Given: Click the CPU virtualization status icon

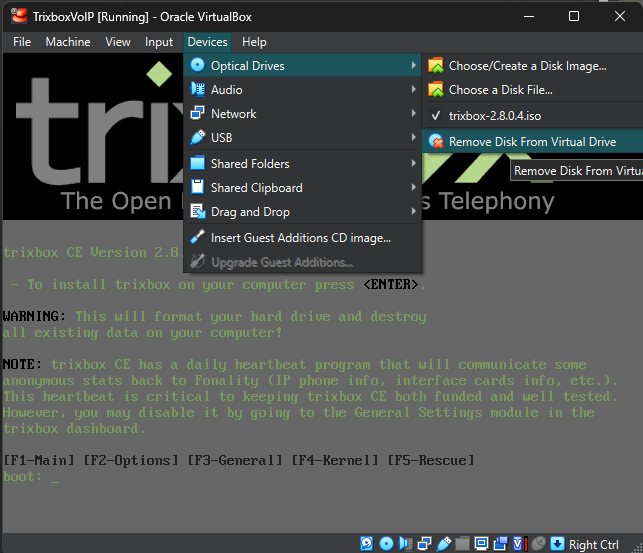Looking at the screenshot, I should 520,544.
